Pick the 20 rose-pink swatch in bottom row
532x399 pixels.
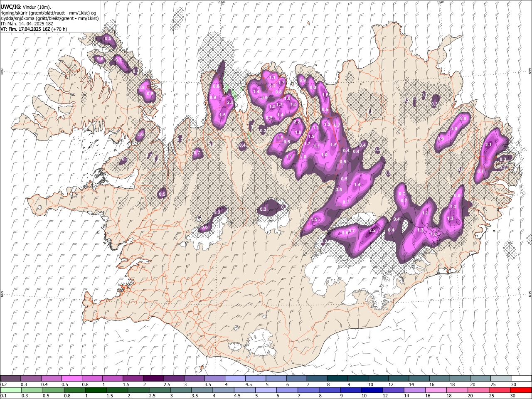tap(478, 390)
